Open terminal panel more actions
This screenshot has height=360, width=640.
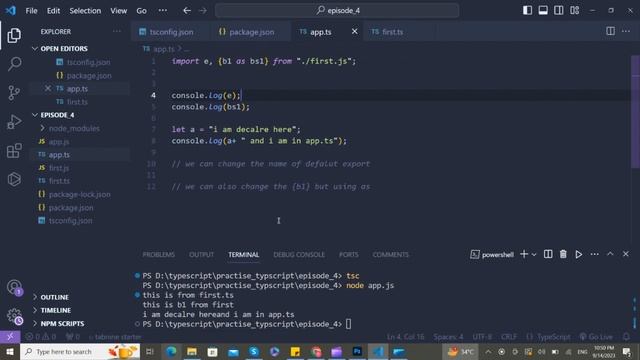[x=594, y=254]
